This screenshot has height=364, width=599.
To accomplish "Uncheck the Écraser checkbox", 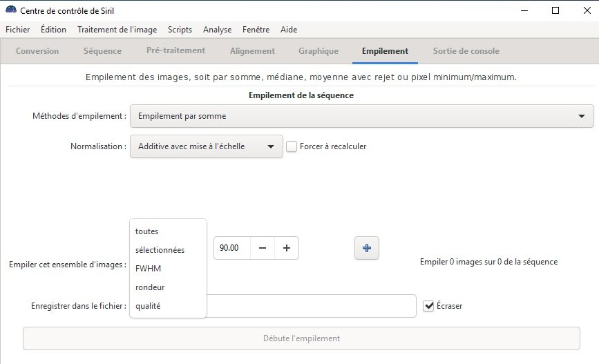I will [x=428, y=305].
